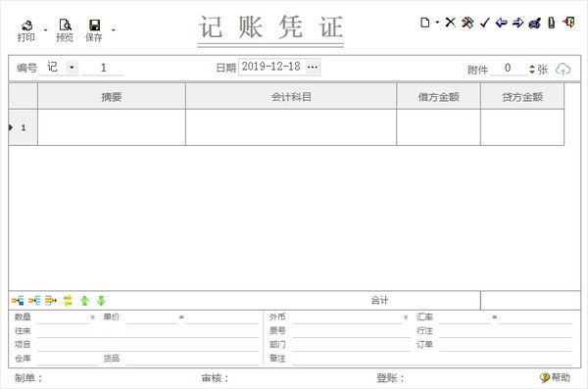The width and height of the screenshot is (588, 389).
Task: Click the 往来 input field
Action: [148, 331]
